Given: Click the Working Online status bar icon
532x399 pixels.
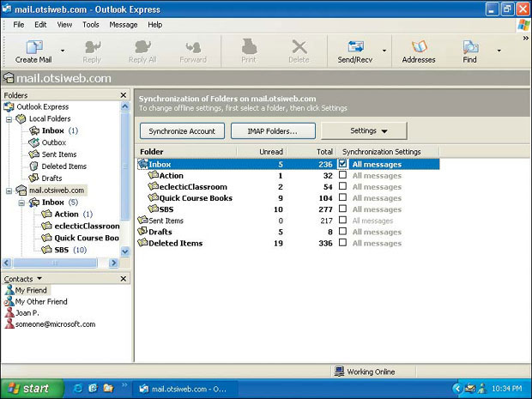Looking at the screenshot, I should click(339, 372).
